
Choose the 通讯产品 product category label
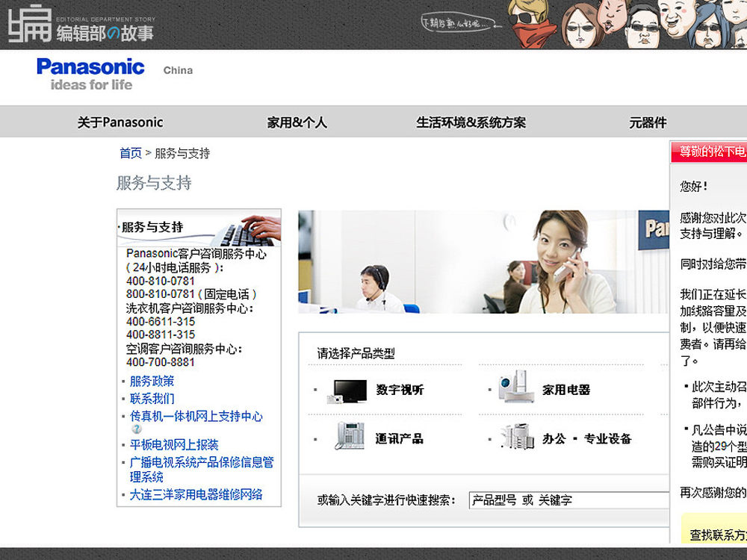pyautogui.click(x=399, y=438)
